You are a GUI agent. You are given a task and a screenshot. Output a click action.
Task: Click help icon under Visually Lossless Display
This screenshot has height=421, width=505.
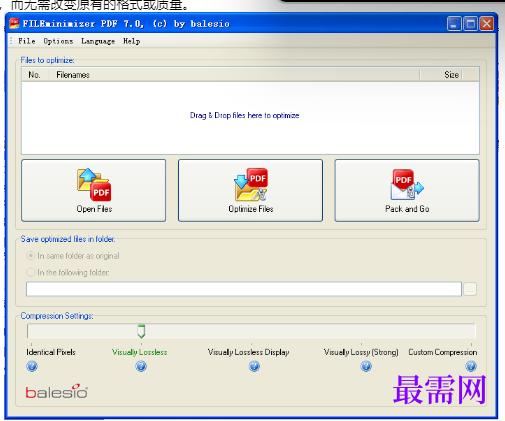[254, 366]
